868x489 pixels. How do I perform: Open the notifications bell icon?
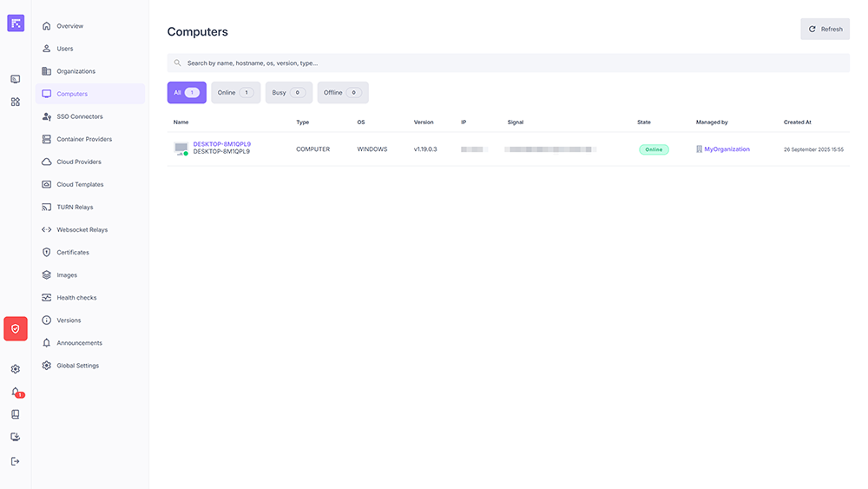click(x=16, y=392)
